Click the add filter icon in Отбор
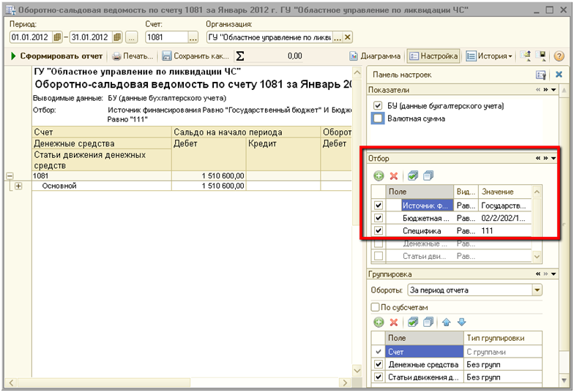The height and width of the screenshot is (392, 574). tap(379, 176)
